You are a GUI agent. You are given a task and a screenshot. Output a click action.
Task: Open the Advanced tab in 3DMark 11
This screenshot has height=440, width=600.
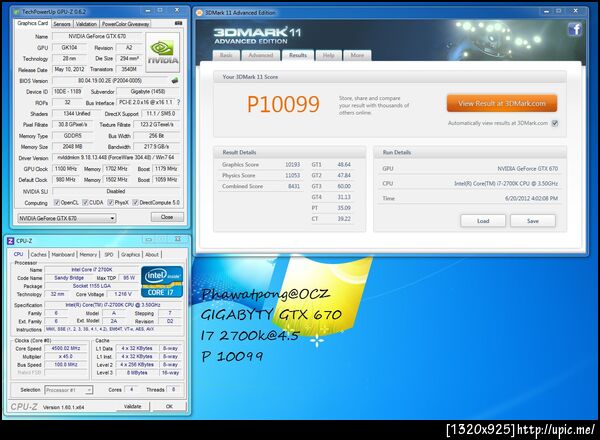(x=261, y=55)
